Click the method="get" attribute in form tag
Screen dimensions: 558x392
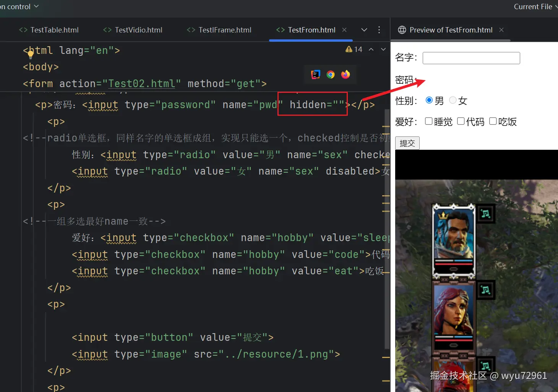[x=224, y=84]
